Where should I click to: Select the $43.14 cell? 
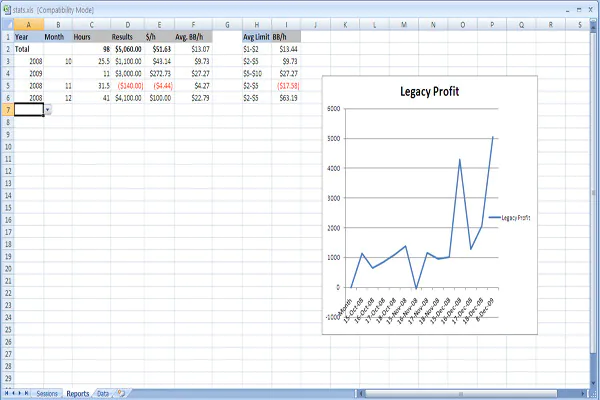coord(159,61)
